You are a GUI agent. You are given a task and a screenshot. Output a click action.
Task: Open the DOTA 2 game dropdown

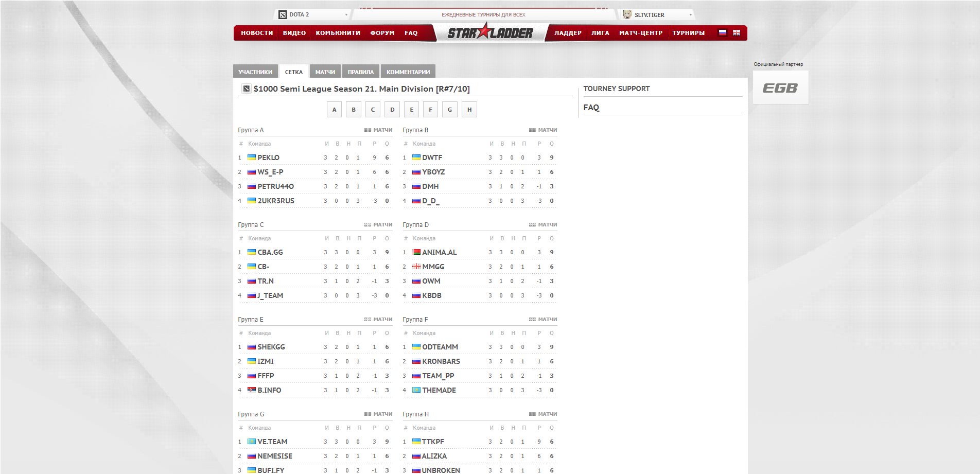pos(314,14)
